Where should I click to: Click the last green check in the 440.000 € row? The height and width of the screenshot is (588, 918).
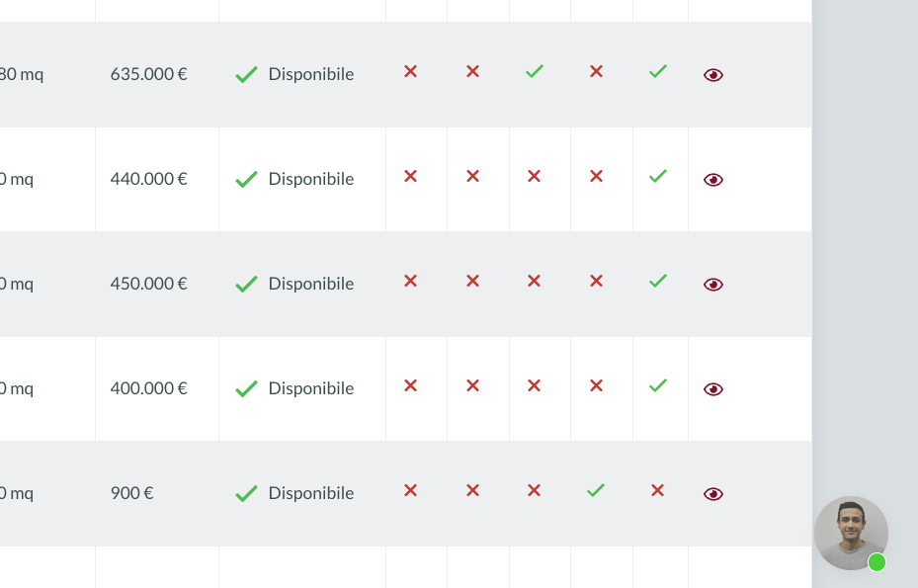click(x=658, y=176)
